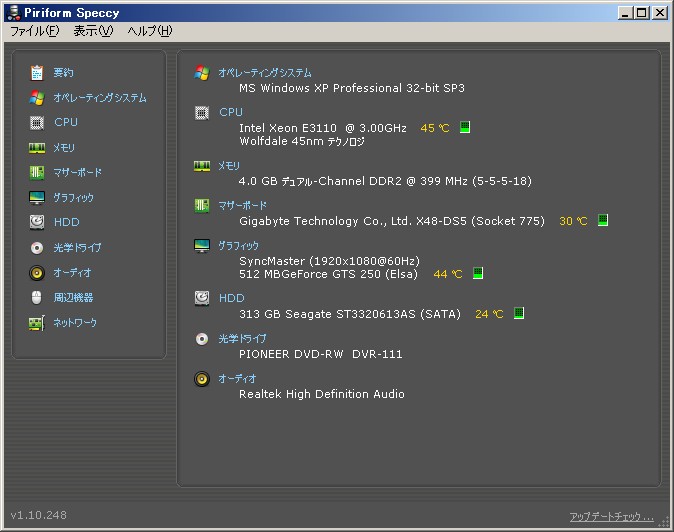Click the マザーボード board icon in sidebar
Screen dimensions: 674x532
(x=37, y=173)
